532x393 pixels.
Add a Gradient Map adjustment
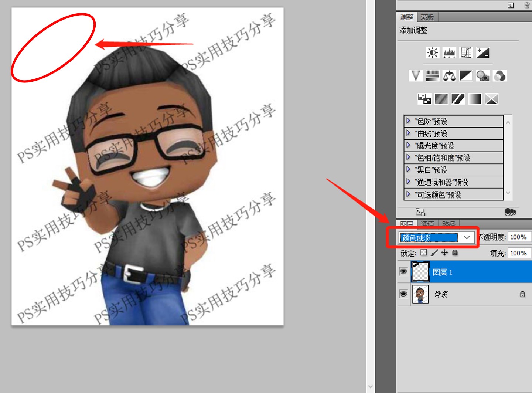point(475,99)
